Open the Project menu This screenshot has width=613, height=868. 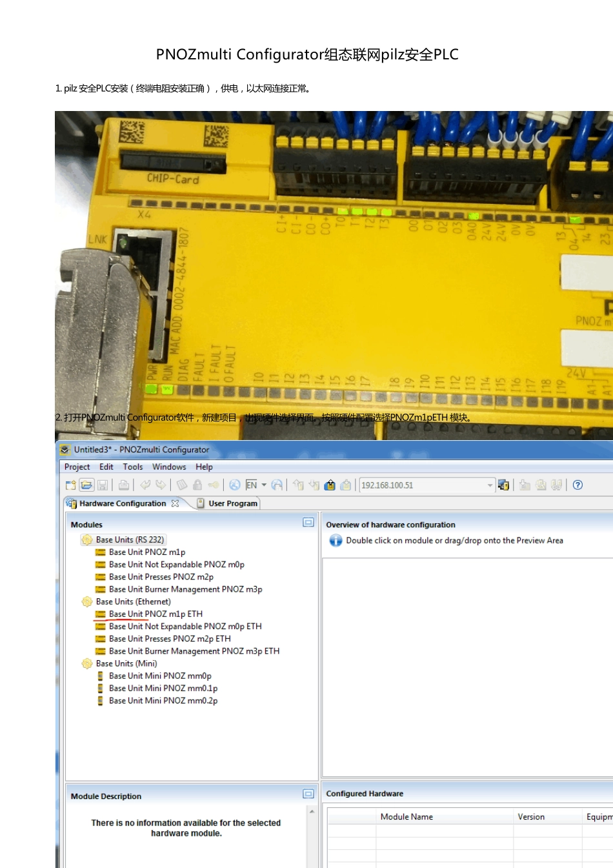77,467
